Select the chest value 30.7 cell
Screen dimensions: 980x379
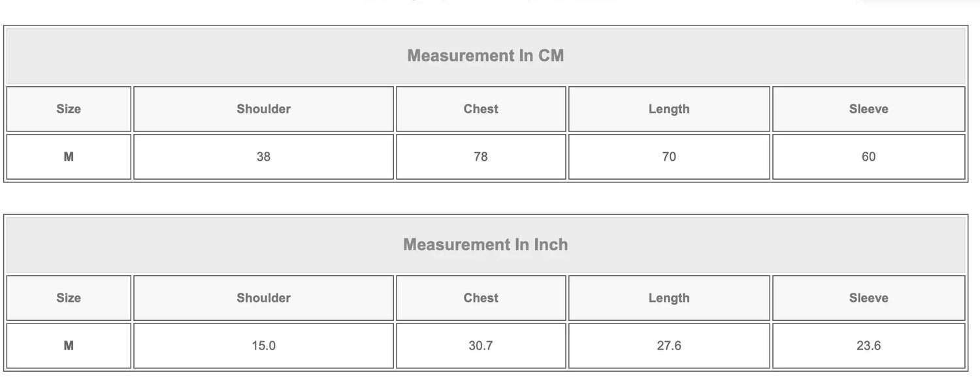[481, 346]
